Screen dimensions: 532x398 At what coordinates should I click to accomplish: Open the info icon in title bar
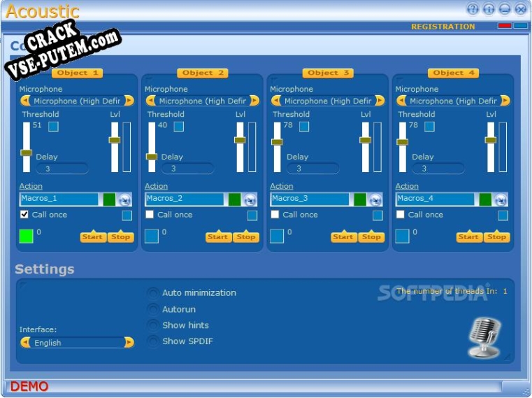click(489, 9)
